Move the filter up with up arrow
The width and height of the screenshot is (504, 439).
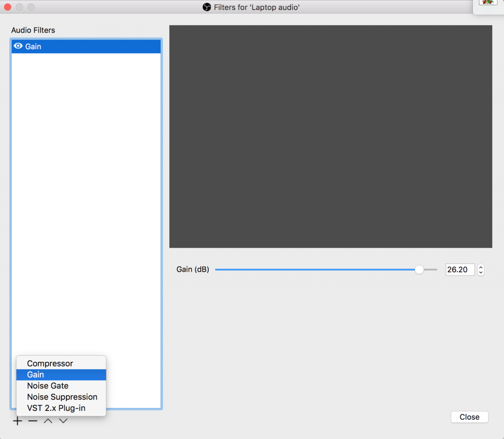click(48, 421)
